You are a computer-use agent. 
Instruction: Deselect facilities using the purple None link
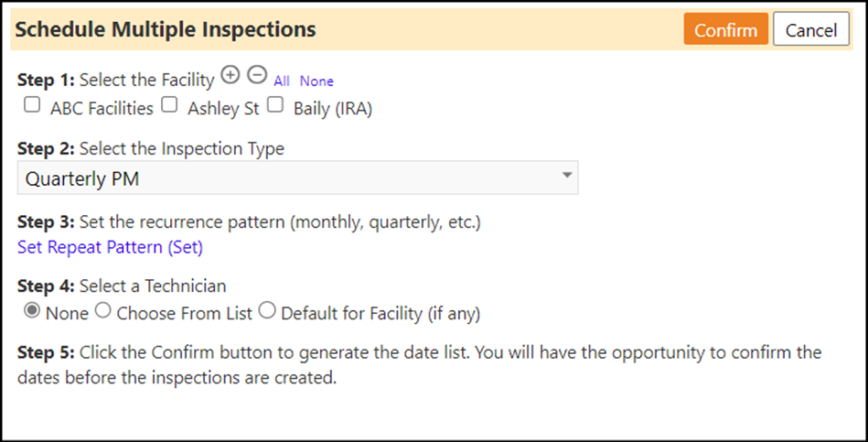click(x=316, y=81)
